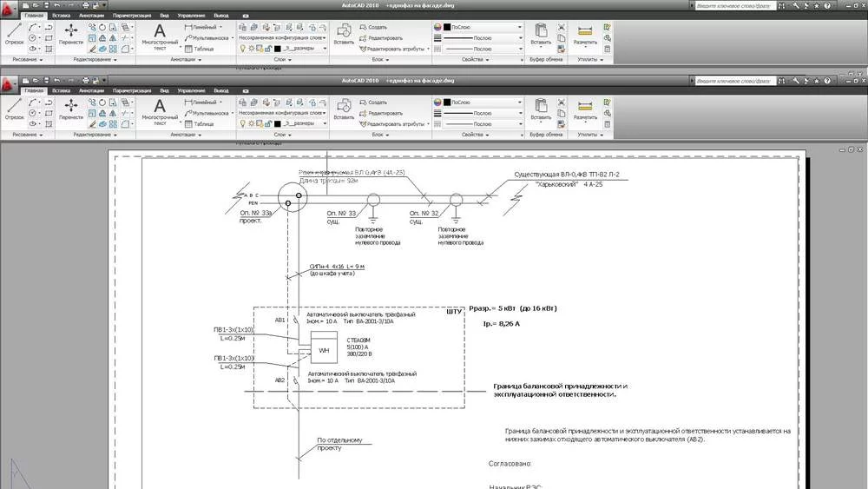
Task: Expand the Утилиты panel in lower window
Action: [590, 135]
